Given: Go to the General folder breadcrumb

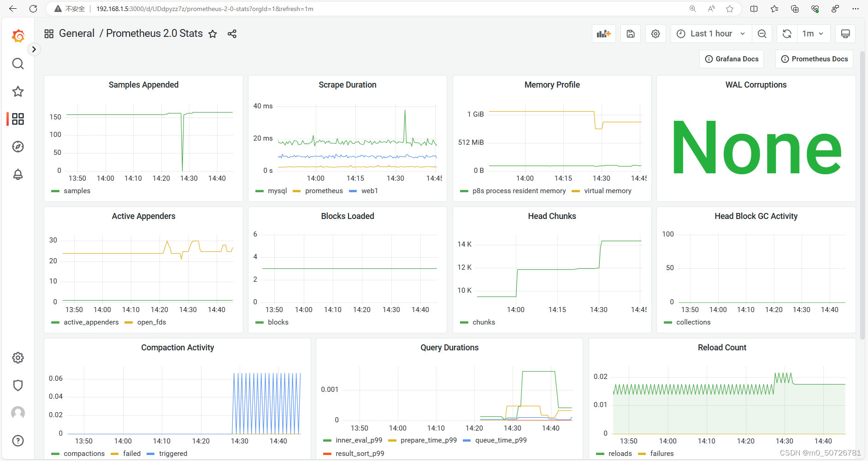Looking at the screenshot, I should pyautogui.click(x=77, y=34).
